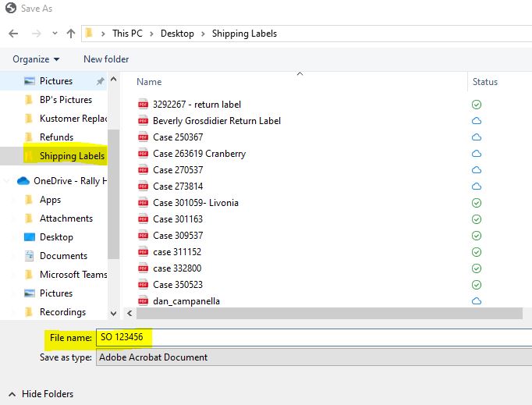
Task: Click the PDF icon of Case 250367
Action: click(x=144, y=137)
